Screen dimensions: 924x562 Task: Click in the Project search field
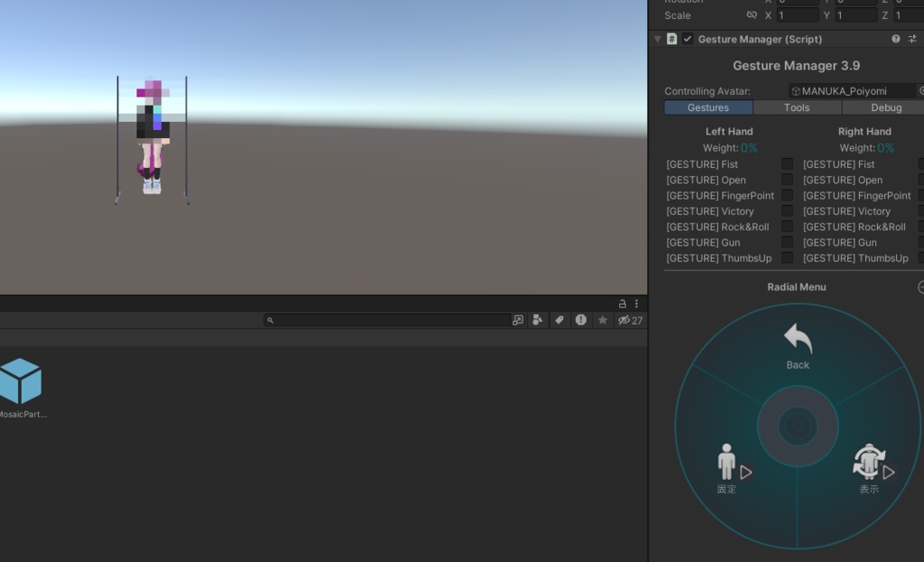pyautogui.click(x=386, y=320)
